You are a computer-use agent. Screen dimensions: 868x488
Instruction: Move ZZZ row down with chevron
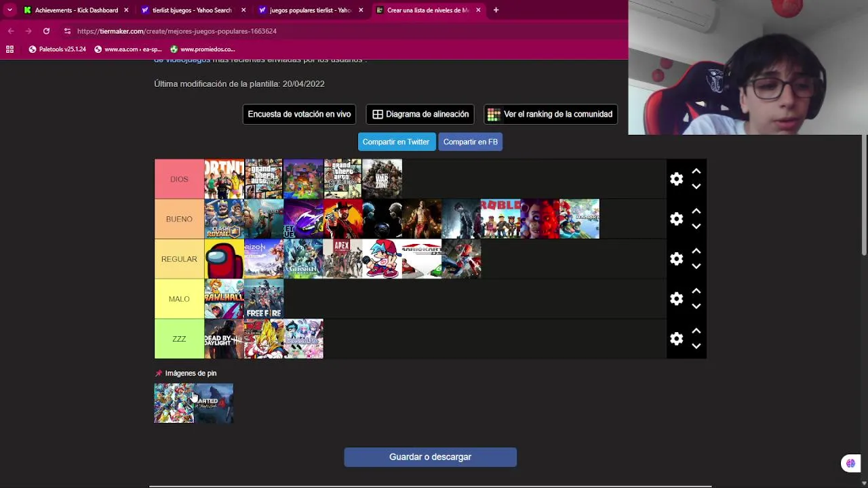click(x=696, y=346)
